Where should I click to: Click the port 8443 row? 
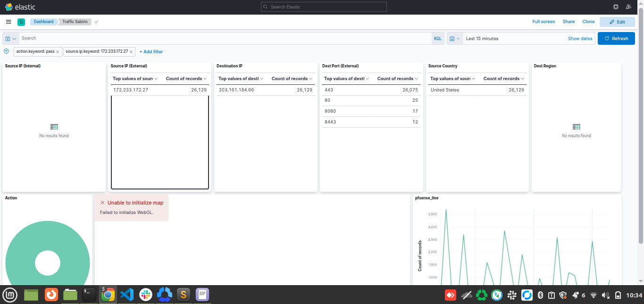click(x=371, y=122)
